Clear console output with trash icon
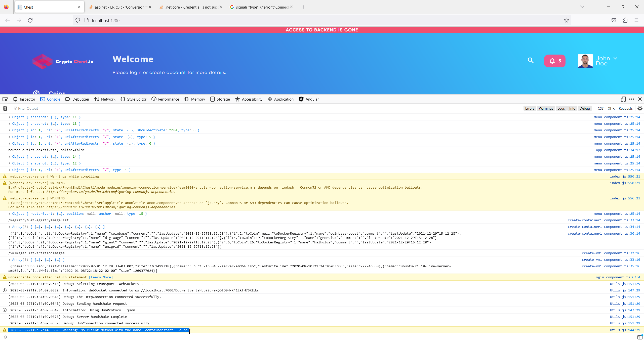 tap(5, 108)
